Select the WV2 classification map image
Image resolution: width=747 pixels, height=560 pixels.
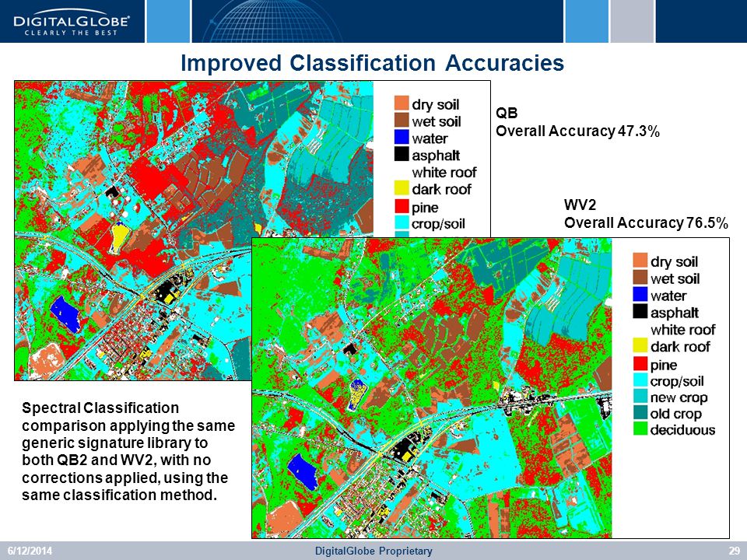432,388
